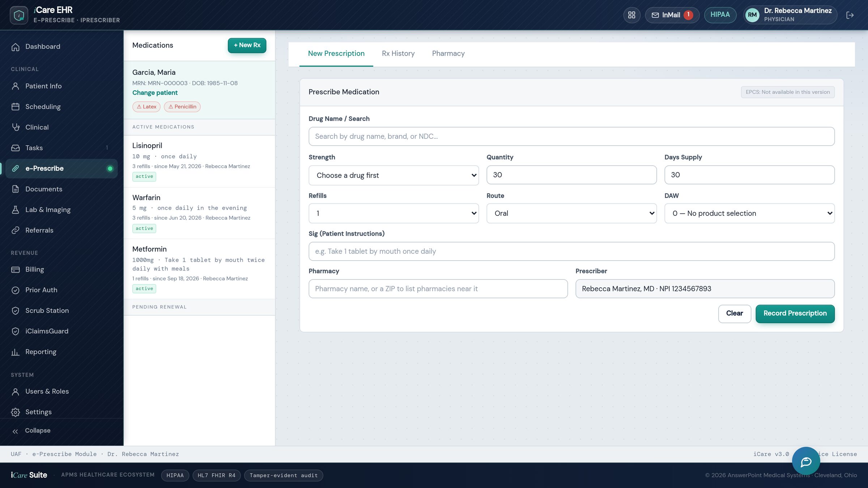Click the Sig patient instructions field
Image resolution: width=868 pixels, height=488 pixels.
(x=571, y=251)
